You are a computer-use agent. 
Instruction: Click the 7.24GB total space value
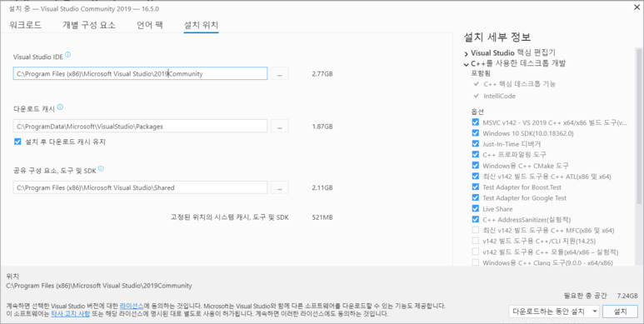point(627,296)
